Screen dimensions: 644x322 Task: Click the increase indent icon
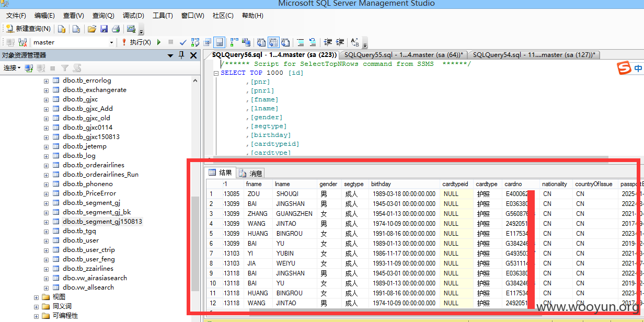(x=340, y=42)
